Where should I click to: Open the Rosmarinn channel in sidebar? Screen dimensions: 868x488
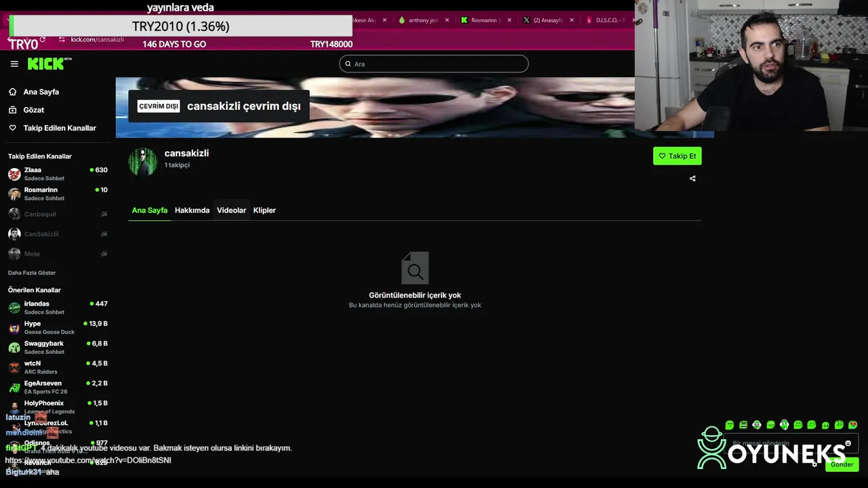click(58, 194)
